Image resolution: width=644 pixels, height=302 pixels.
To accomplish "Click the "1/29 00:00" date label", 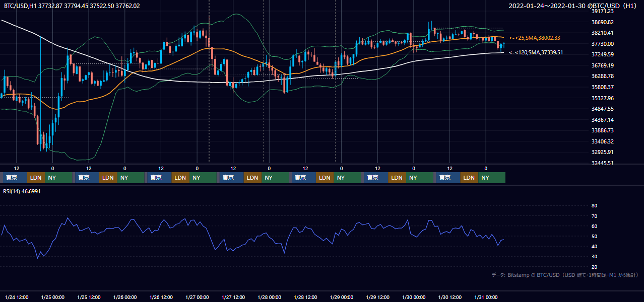I will point(341,297).
